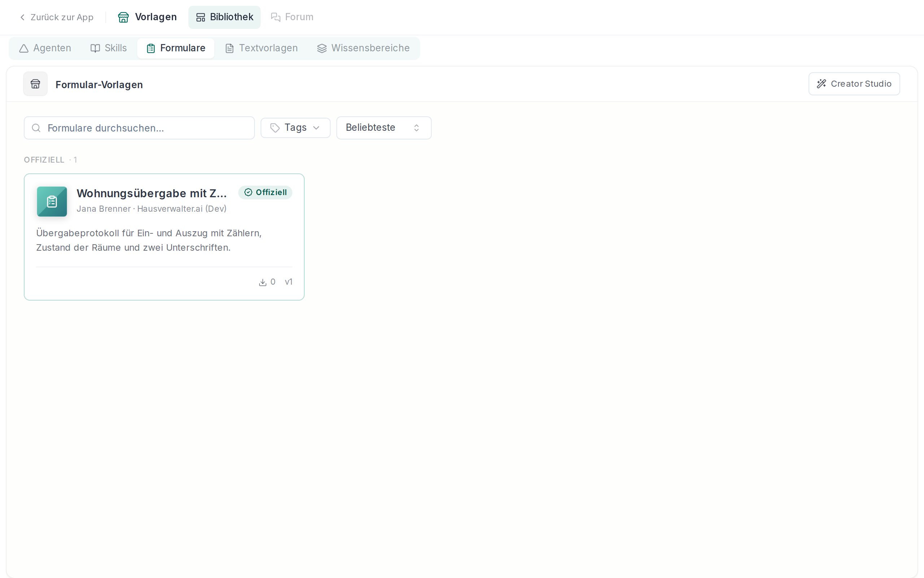This screenshot has width=924, height=578.
Task: Open the Textvorlagen tab
Action: (262, 48)
